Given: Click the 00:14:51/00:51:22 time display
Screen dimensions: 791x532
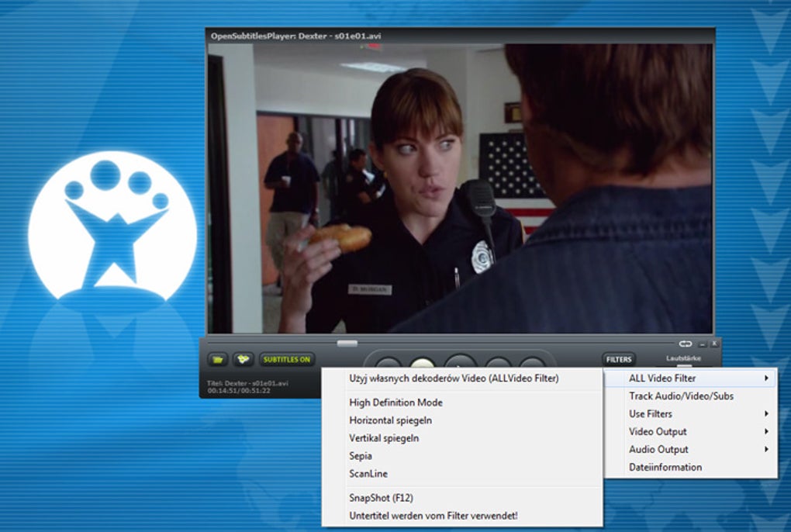Looking at the screenshot, I should tap(239, 391).
